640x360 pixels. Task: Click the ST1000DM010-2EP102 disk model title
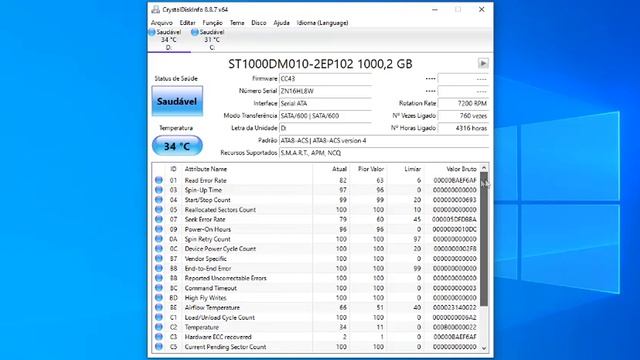320,64
